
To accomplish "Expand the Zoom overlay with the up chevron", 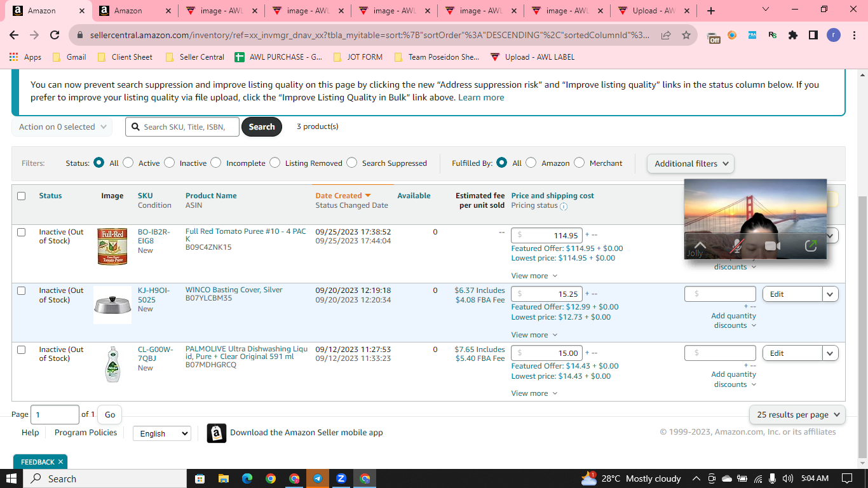I will pos(700,245).
